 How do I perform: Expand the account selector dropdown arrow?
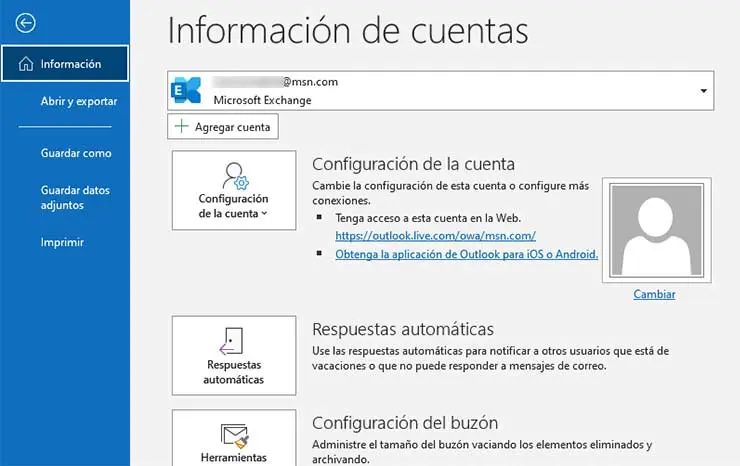pyautogui.click(x=703, y=91)
